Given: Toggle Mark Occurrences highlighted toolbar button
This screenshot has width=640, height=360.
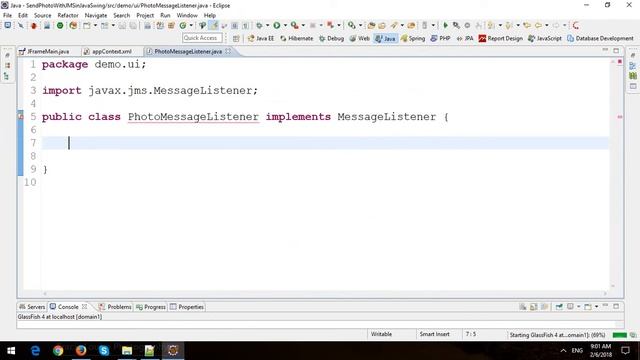Looking at the screenshot, I should [213, 25].
